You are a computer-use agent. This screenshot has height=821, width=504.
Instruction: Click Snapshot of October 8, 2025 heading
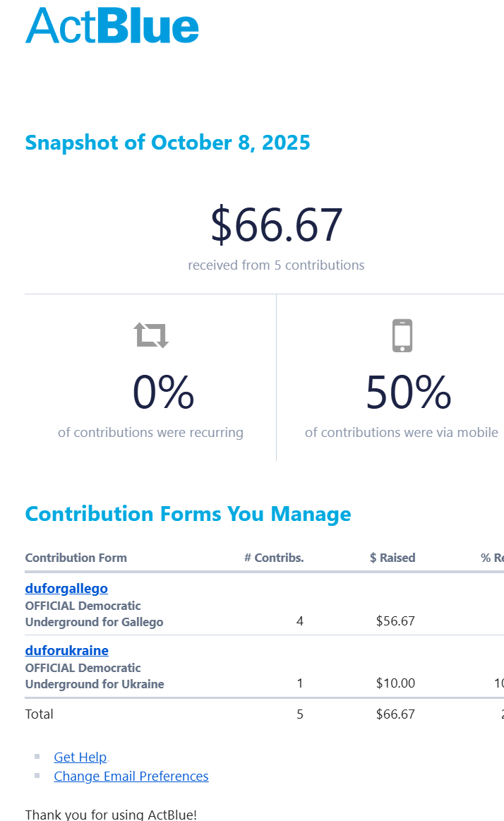point(167,143)
